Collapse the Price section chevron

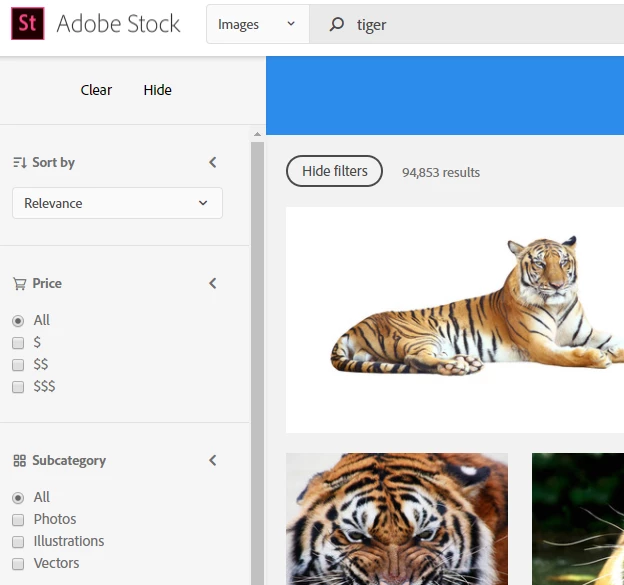pos(213,283)
